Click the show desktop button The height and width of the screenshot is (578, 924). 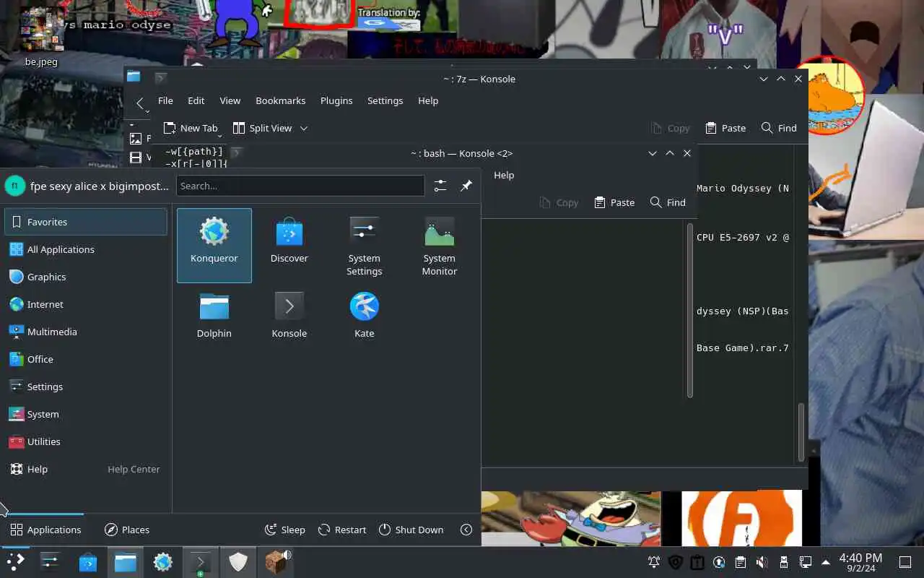coord(905,561)
